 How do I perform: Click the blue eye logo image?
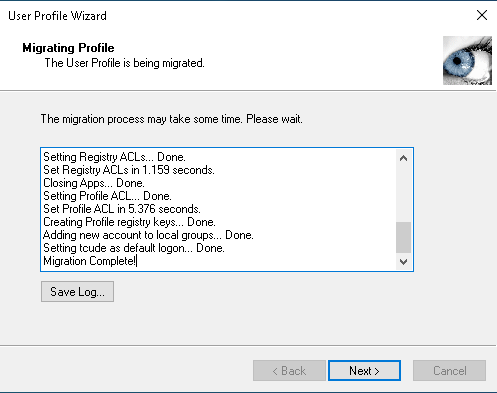coord(467,60)
